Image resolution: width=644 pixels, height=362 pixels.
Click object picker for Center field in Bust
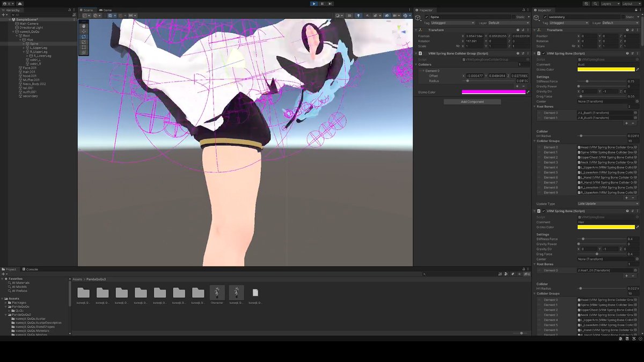(x=636, y=101)
